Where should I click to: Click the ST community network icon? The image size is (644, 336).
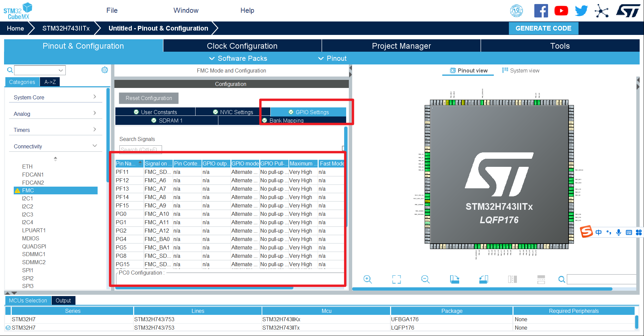pyautogui.click(x=602, y=11)
